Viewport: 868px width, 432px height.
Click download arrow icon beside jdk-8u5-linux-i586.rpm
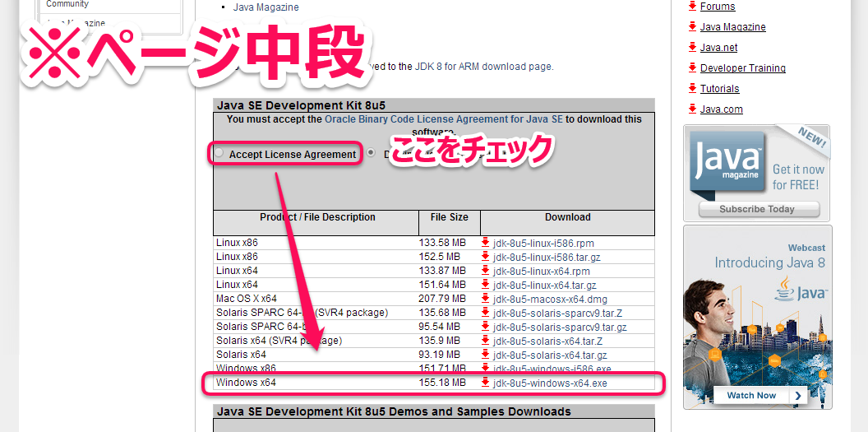point(486,242)
